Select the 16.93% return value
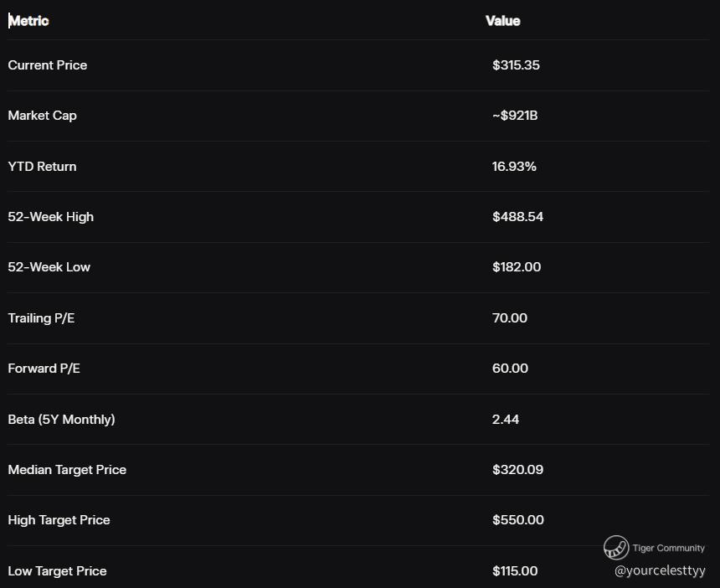720x588 pixels. click(514, 167)
